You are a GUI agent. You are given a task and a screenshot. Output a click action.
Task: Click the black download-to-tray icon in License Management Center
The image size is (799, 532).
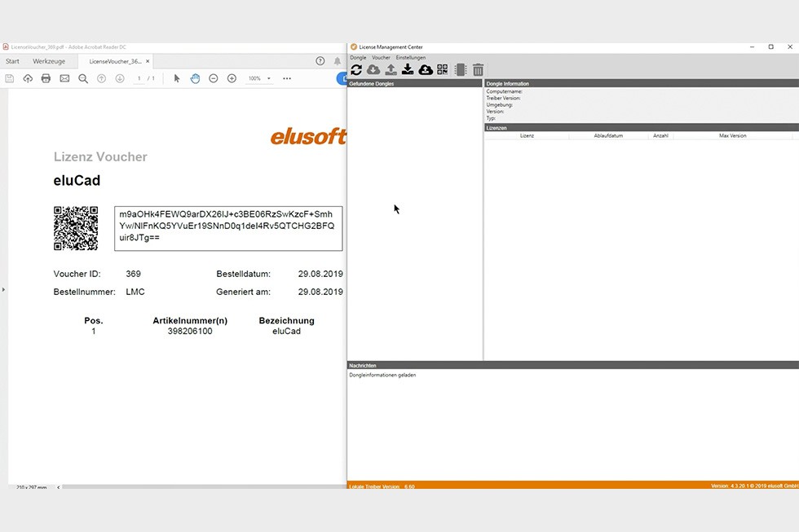tap(408, 70)
